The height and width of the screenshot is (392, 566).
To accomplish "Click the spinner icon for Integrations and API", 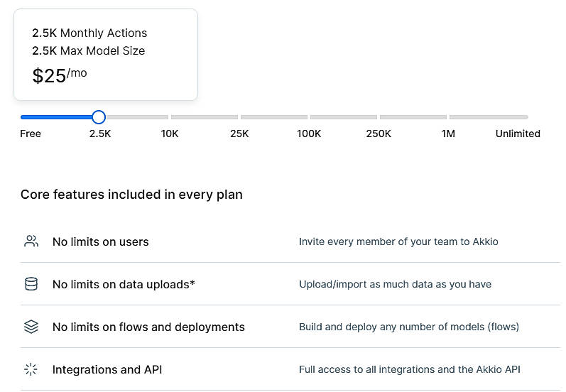I will (x=31, y=369).
